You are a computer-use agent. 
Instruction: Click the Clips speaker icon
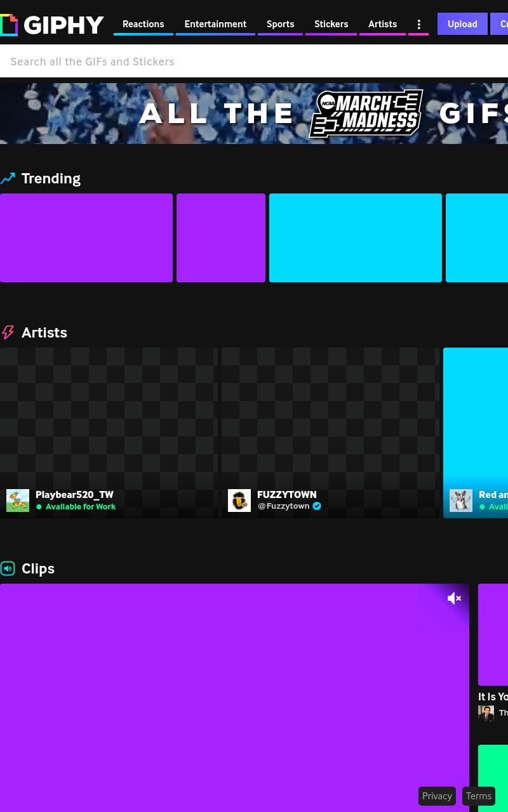(x=8, y=568)
